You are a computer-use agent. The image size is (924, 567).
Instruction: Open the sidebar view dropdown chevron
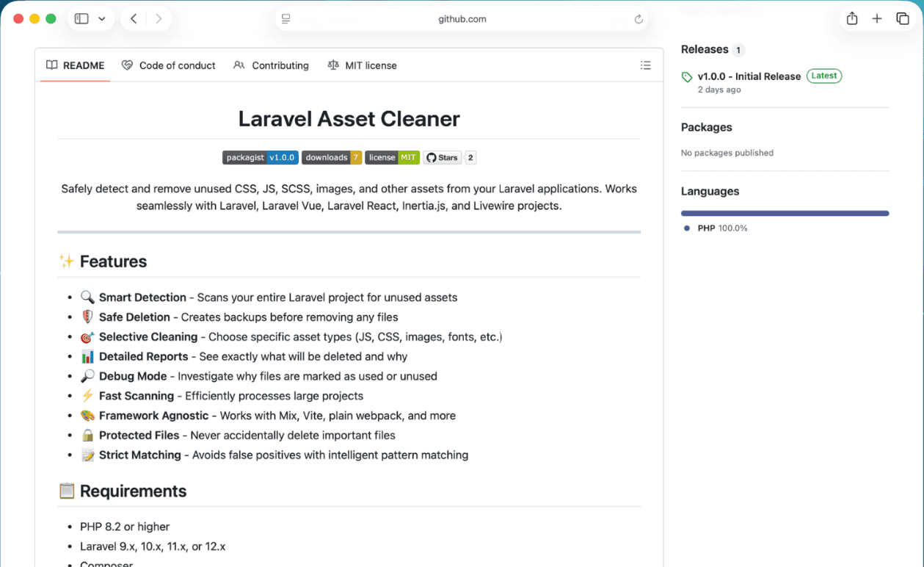(102, 18)
